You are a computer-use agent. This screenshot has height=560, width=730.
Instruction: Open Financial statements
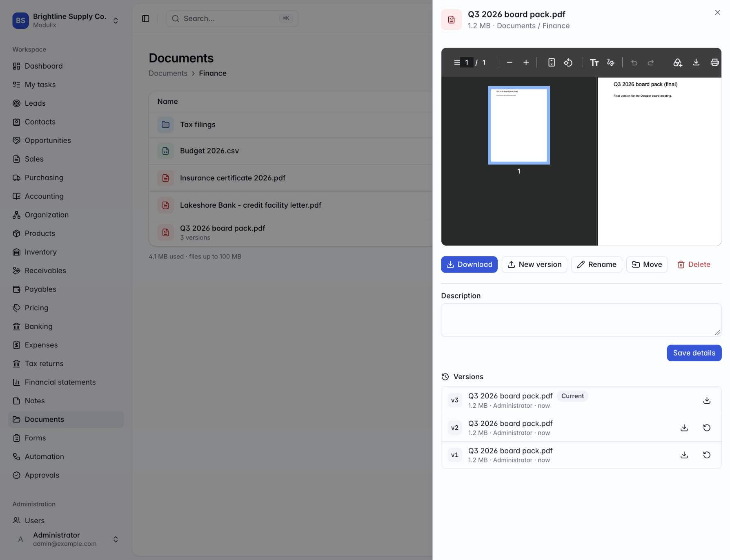[66, 382]
